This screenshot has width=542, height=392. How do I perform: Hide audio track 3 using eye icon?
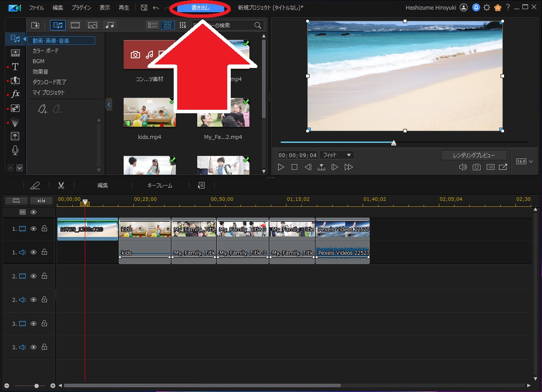(x=34, y=347)
